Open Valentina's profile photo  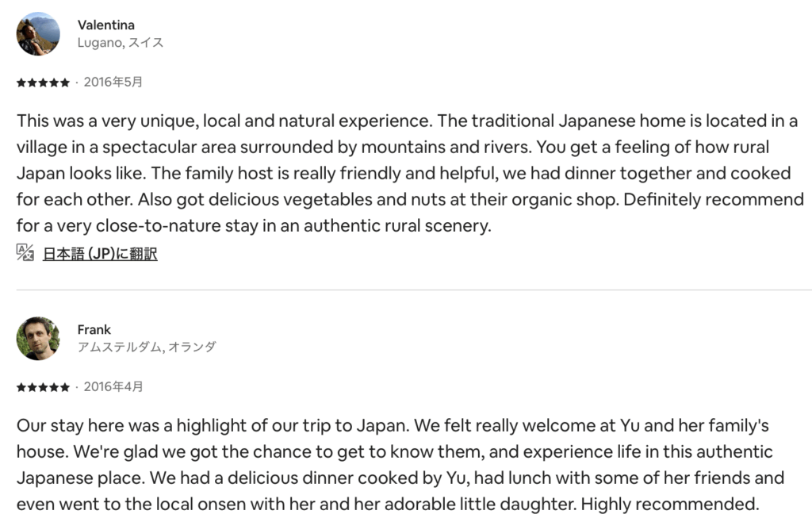pyautogui.click(x=38, y=33)
